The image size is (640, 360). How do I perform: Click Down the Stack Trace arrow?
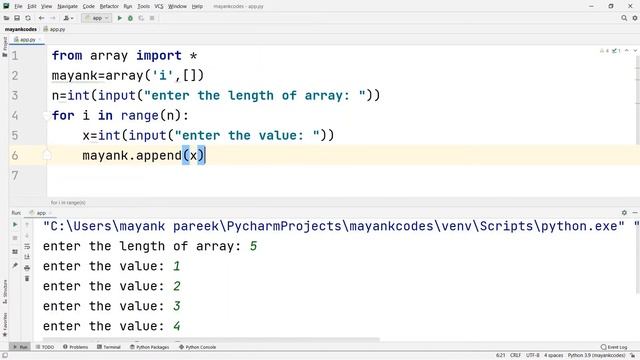click(x=27, y=236)
